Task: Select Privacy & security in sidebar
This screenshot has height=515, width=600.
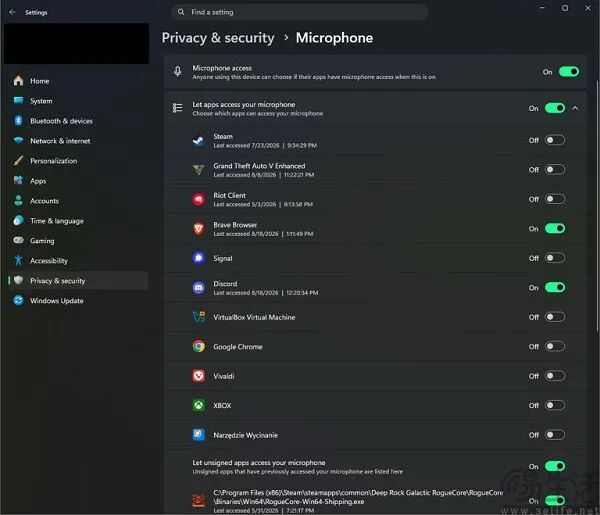Action: 78,280
